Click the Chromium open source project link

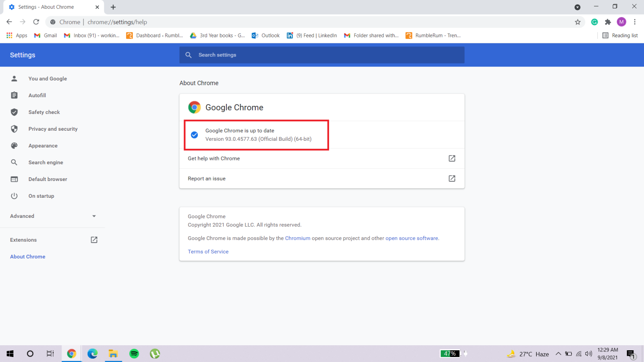tap(298, 238)
